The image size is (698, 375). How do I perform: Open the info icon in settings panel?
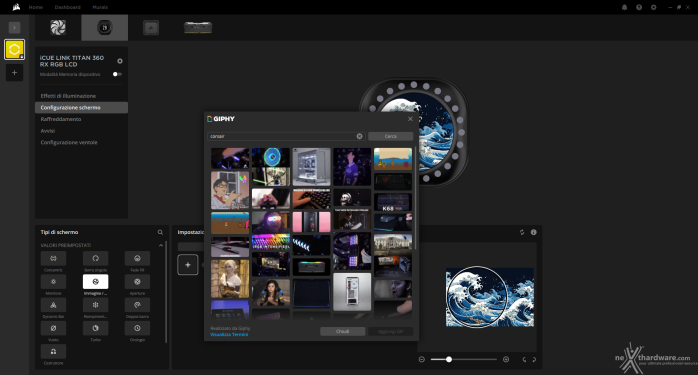[533, 232]
